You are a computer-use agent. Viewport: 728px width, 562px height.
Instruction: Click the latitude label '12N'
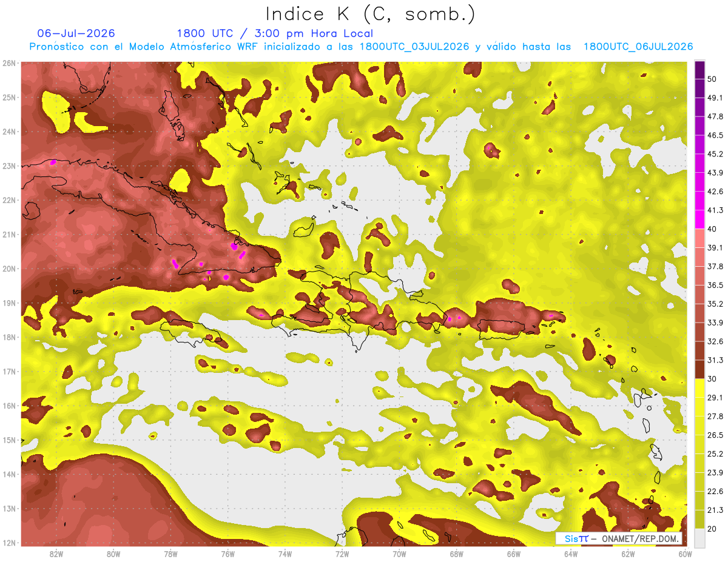point(9,543)
